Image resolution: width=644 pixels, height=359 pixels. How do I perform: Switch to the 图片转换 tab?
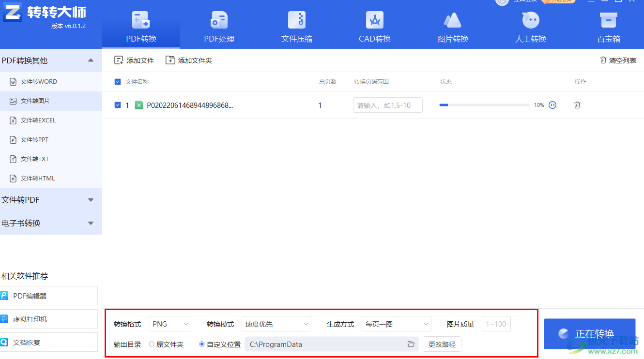pos(453,27)
